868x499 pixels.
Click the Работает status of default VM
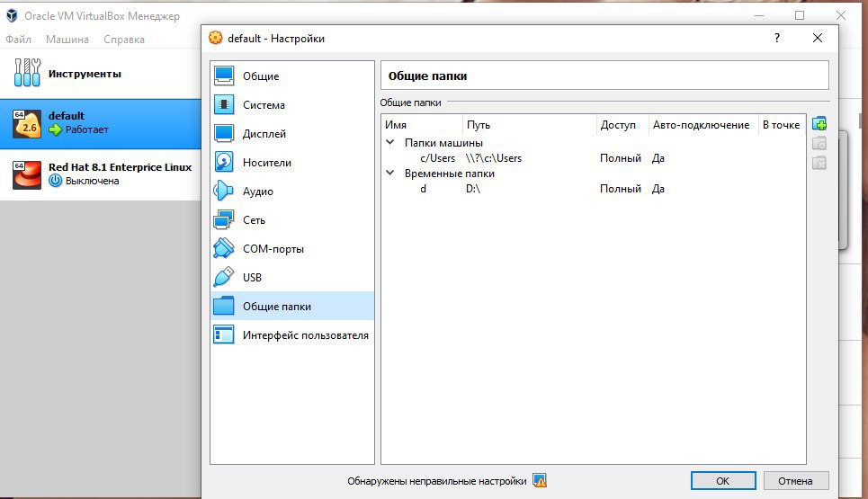point(87,129)
